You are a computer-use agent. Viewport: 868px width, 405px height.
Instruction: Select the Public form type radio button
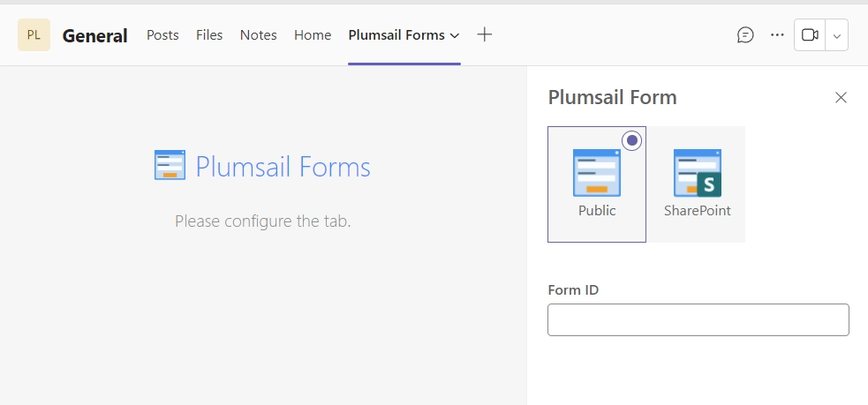click(x=631, y=140)
